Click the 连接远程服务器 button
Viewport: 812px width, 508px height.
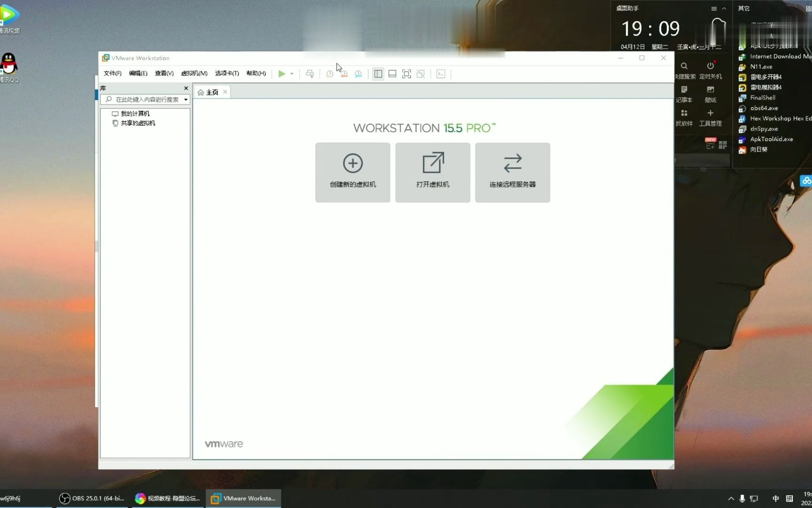513,173
